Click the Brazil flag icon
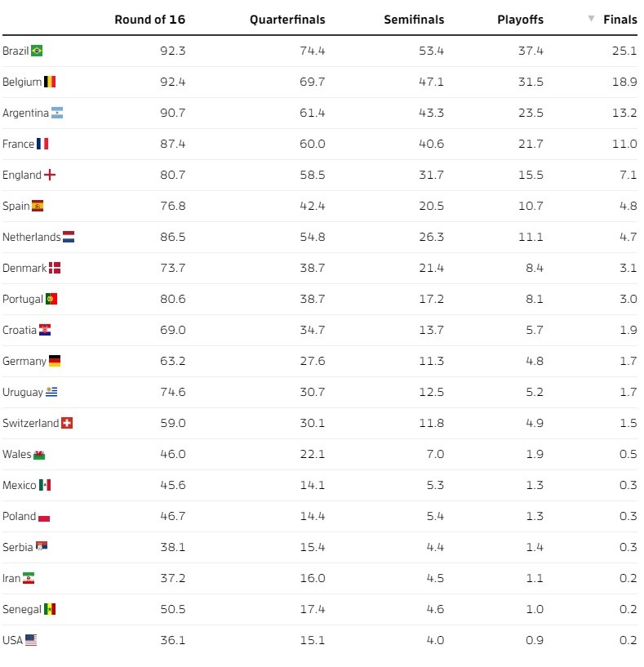 37,51
